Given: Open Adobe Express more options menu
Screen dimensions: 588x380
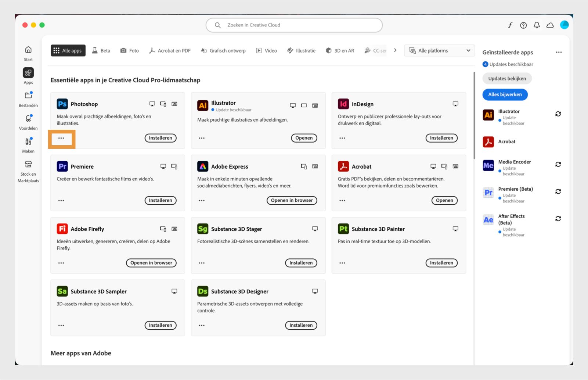Looking at the screenshot, I should pyautogui.click(x=202, y=201).
